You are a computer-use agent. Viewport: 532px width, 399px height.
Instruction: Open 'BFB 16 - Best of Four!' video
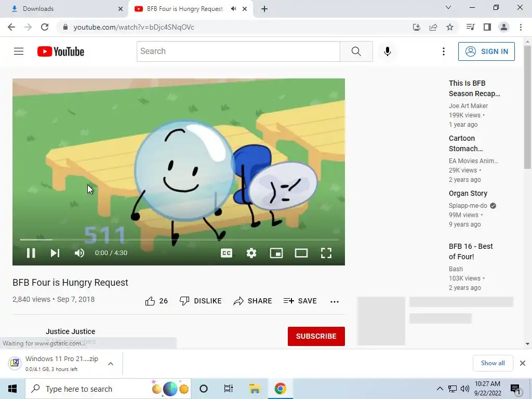tap(471, 251)
